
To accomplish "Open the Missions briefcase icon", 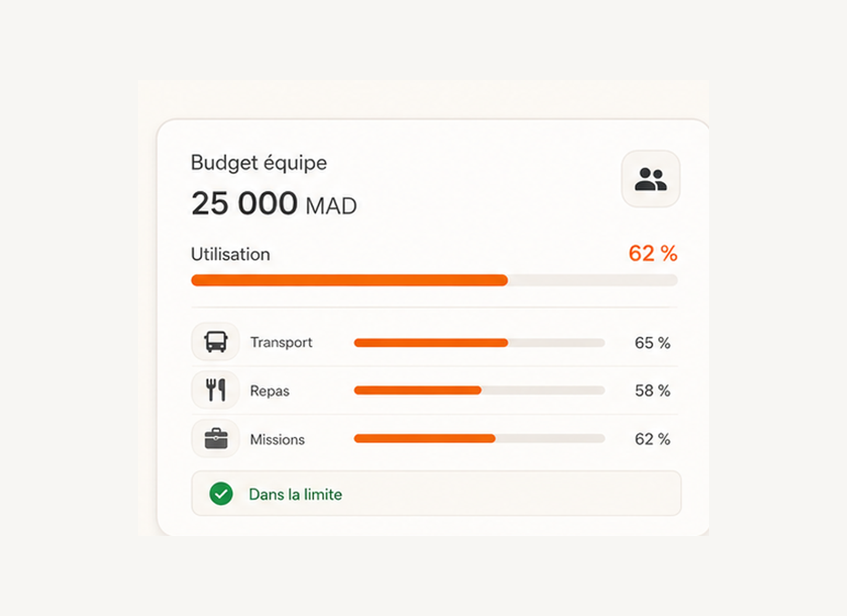I will click(216, 439).
